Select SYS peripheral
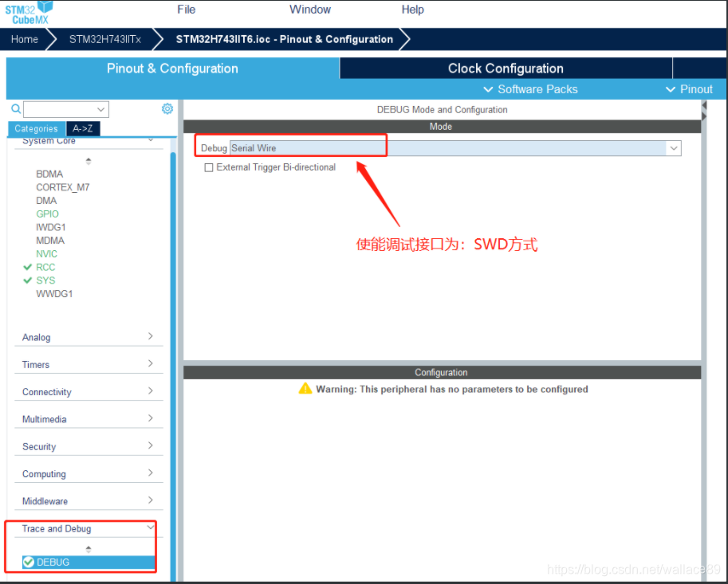This screenshot has height=584, width=728. [45, 280]
